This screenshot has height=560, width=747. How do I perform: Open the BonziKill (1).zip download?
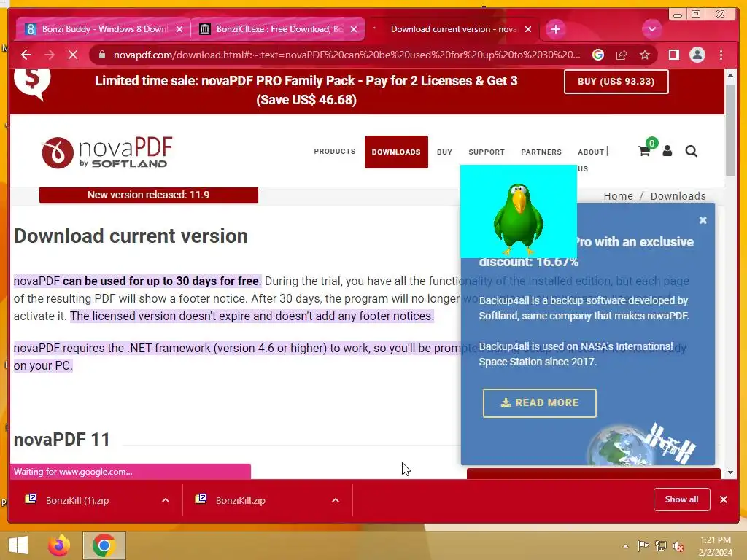click(x=77, y=500)
